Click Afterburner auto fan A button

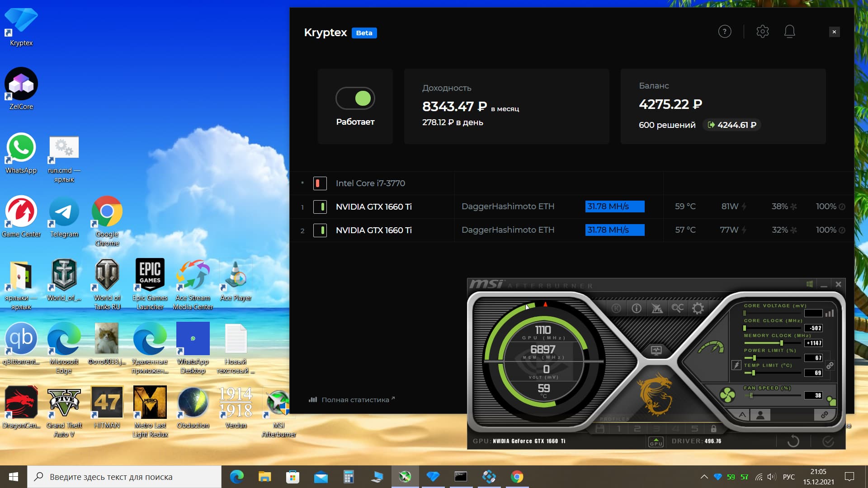click(x=742, y=415)
